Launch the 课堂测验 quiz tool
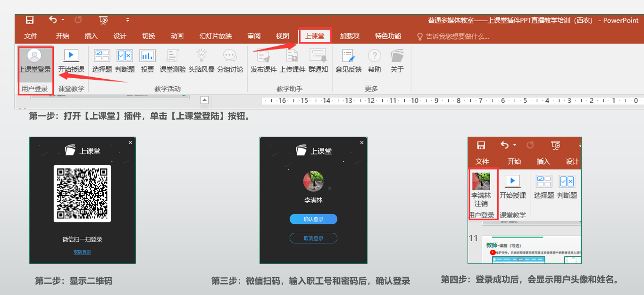Screen dimensions: 644x295 [173, 61]
